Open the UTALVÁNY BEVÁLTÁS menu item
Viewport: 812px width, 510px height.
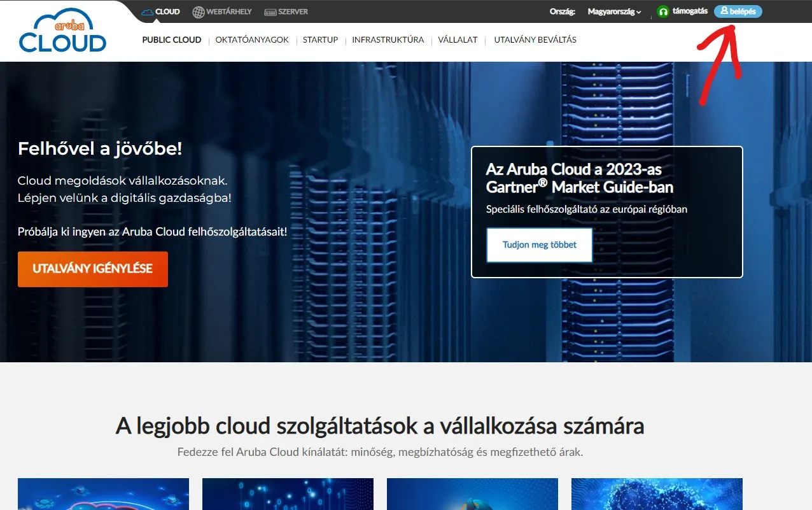[535, 39]
